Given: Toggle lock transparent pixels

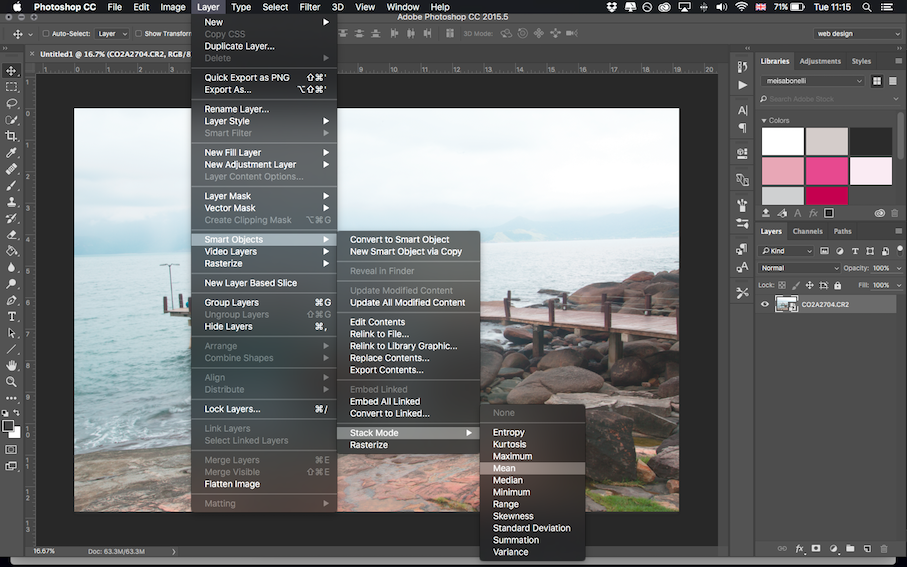Looking at the screenshot, I should coord(782,285).
